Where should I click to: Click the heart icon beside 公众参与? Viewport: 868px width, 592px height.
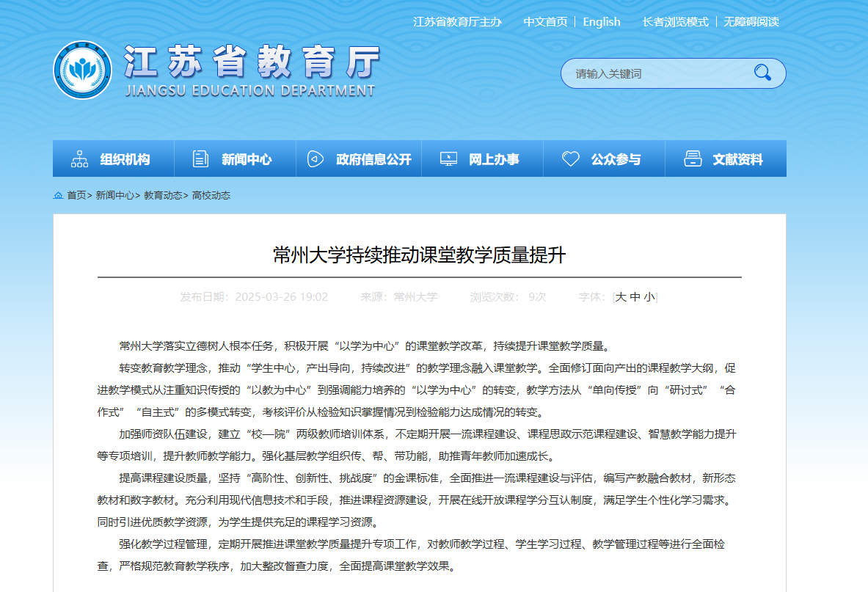[570, 159]
